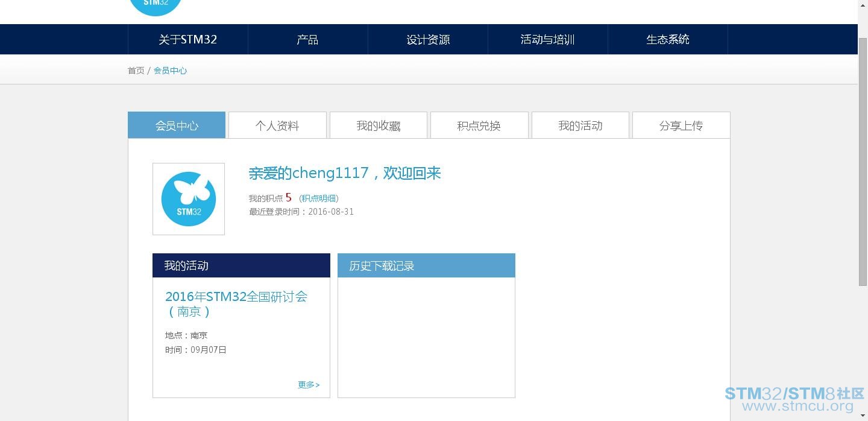
Task: Open the 设计资源 navigation menu
Action: point(427,39)
